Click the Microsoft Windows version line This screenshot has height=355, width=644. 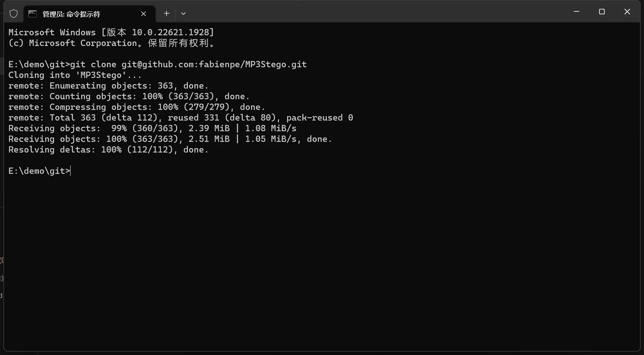pyautogui.click(x=111, y=33)
